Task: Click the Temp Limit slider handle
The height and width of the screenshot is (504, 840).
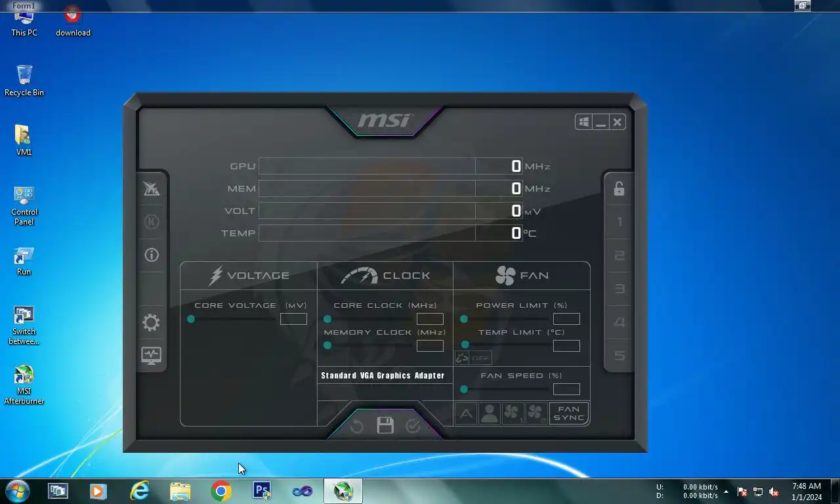Action: (x=465, y=345)
